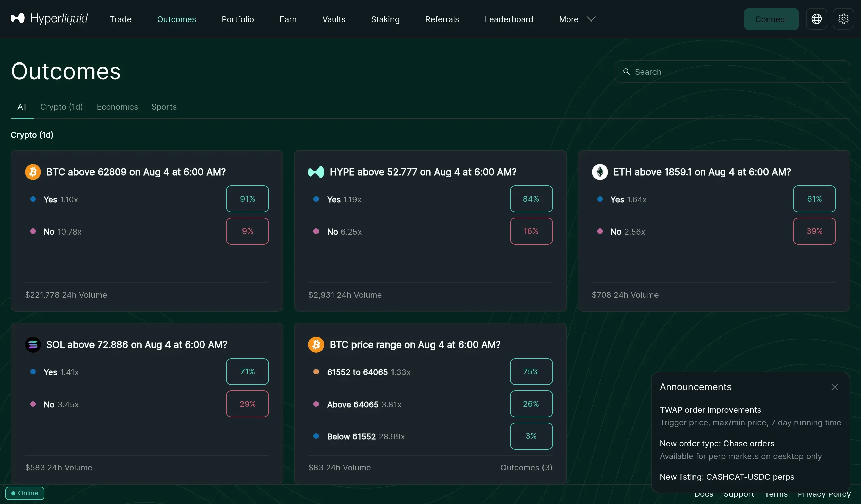Click the $2,931 24h Volume text

pos(345,295)
